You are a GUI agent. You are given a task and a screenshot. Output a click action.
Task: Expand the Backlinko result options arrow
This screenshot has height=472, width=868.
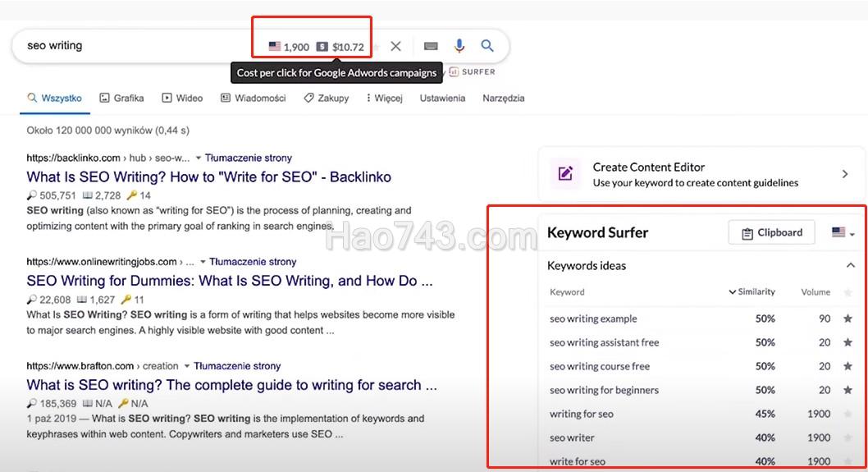(x=199, y=158)
